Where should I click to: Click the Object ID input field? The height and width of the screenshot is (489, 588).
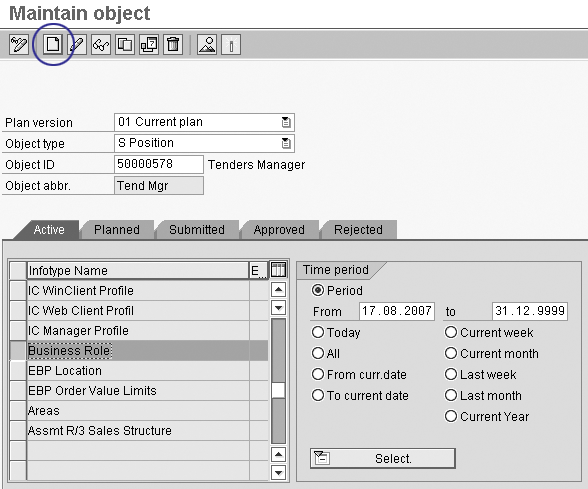tap(159, 164)
